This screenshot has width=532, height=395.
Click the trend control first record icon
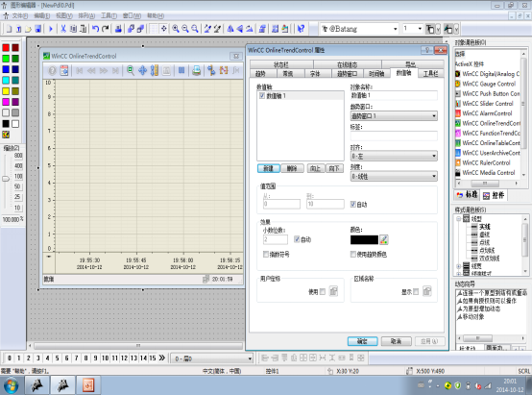pos(80,71)
